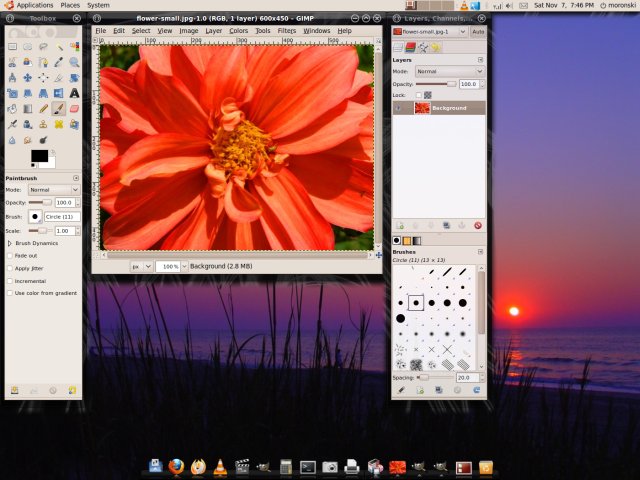The image size is (640, 480).
Task: Select the Rectangle Select tool
Action: click(x=12, y=47)
